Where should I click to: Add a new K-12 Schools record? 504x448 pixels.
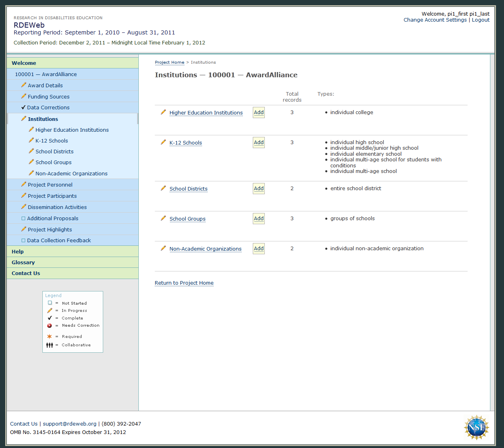259,143
